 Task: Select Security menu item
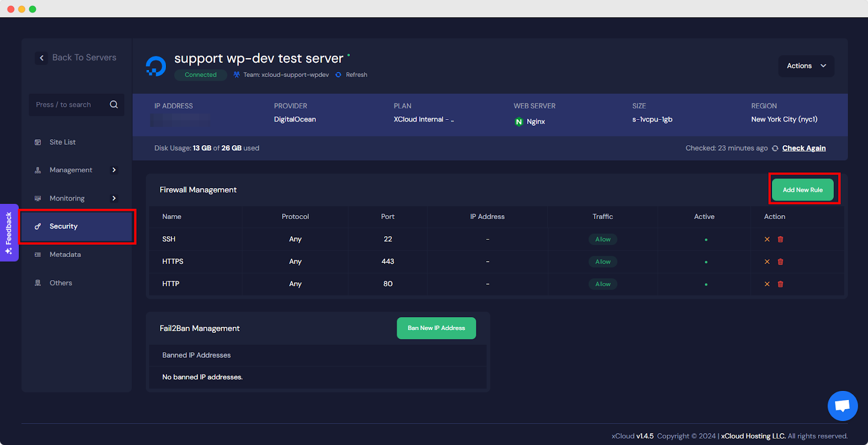76,227
